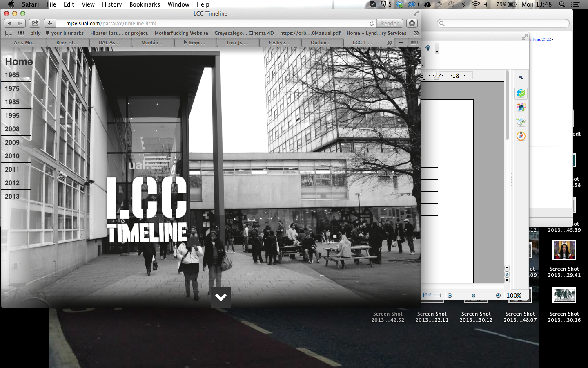Enter full screen in the Safari window
588x368 pixels.
click(416, 13)
